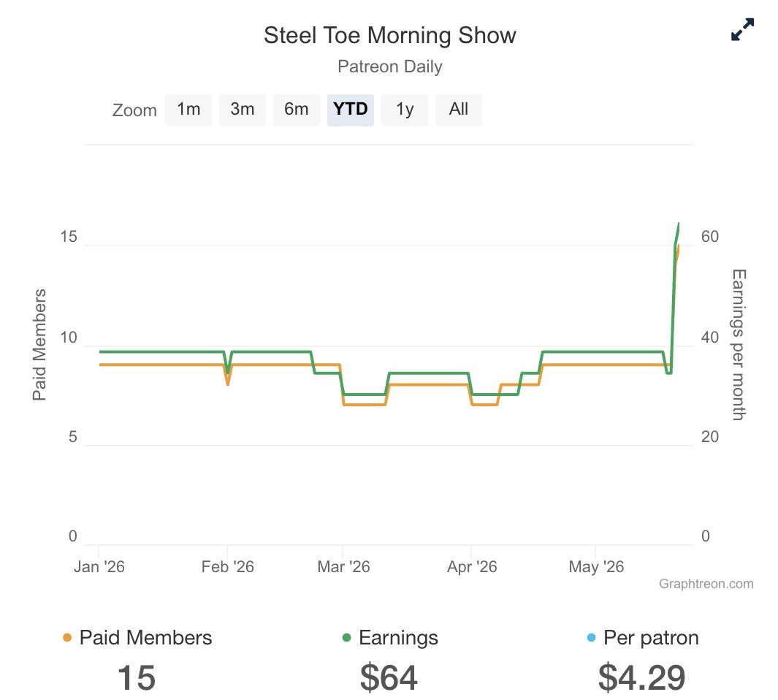Click the Zoom label
Image resolution: width=778 pixels, height=700 pixels.
134,110
